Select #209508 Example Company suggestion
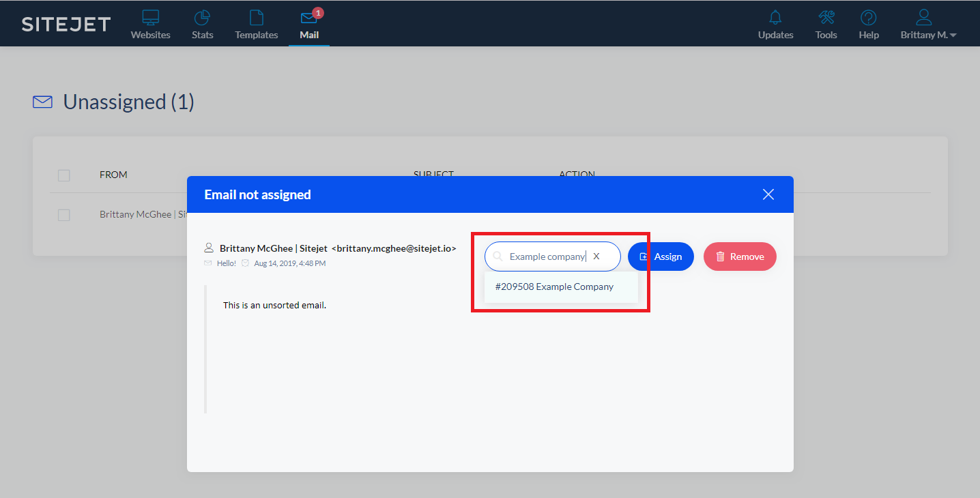 [x=554, y=287]
